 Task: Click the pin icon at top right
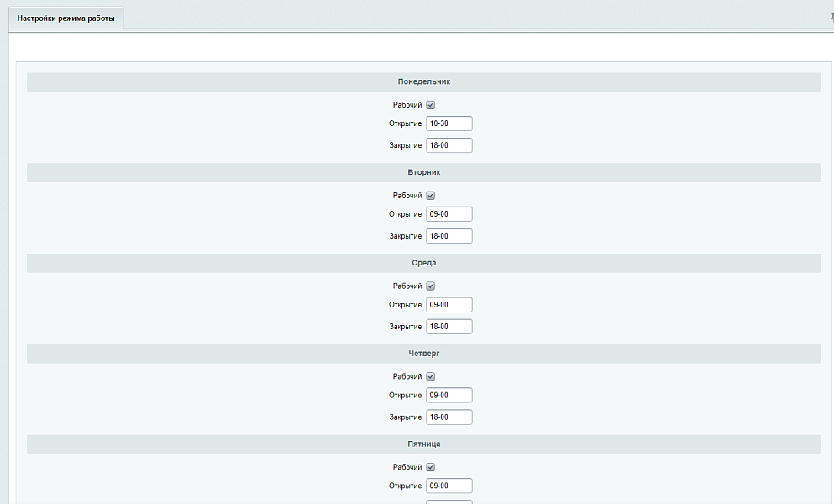(x=831, y=17)
